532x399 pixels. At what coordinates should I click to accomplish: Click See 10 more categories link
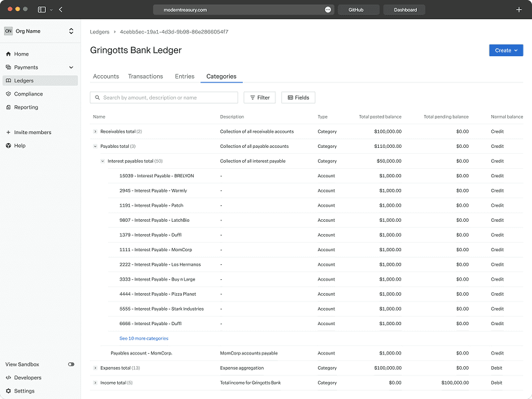pyautogui.click(x=144, y=338)
